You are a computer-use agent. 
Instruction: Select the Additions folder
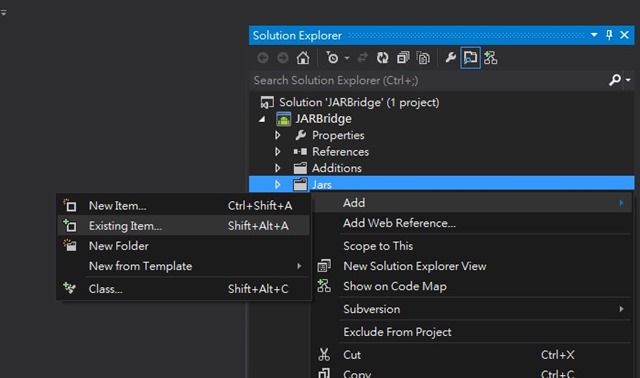(337, 168)
